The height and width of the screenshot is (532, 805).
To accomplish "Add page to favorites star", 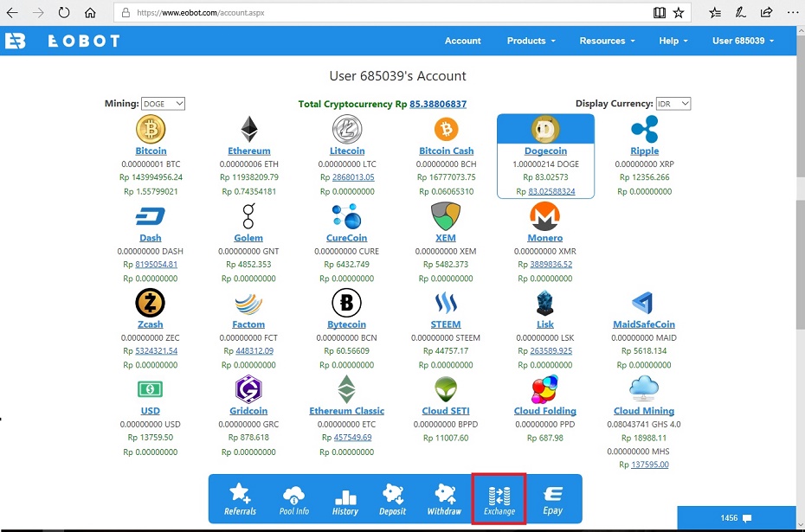I will click(x=679, y=13).
